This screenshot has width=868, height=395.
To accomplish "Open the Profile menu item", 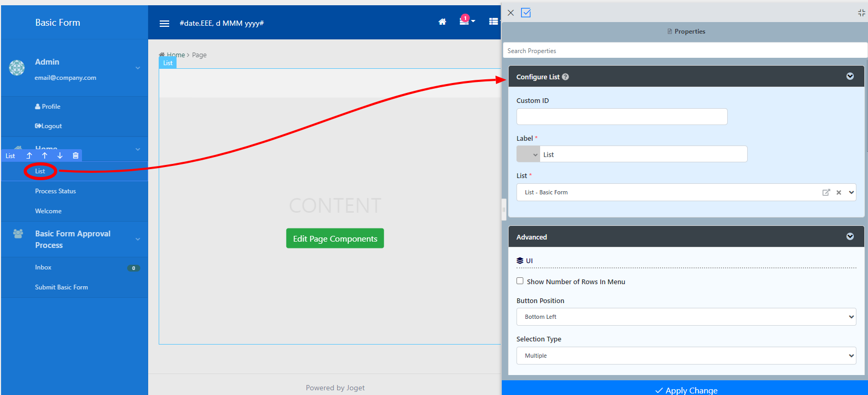I will click(48, 107).
